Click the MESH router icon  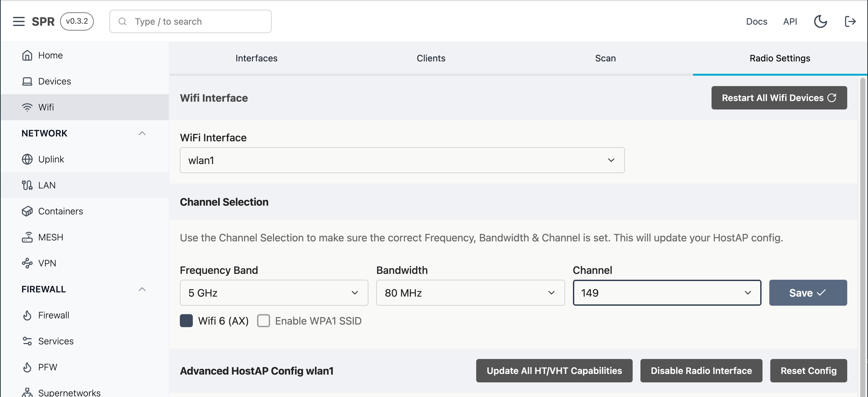[x=27, y=237]
